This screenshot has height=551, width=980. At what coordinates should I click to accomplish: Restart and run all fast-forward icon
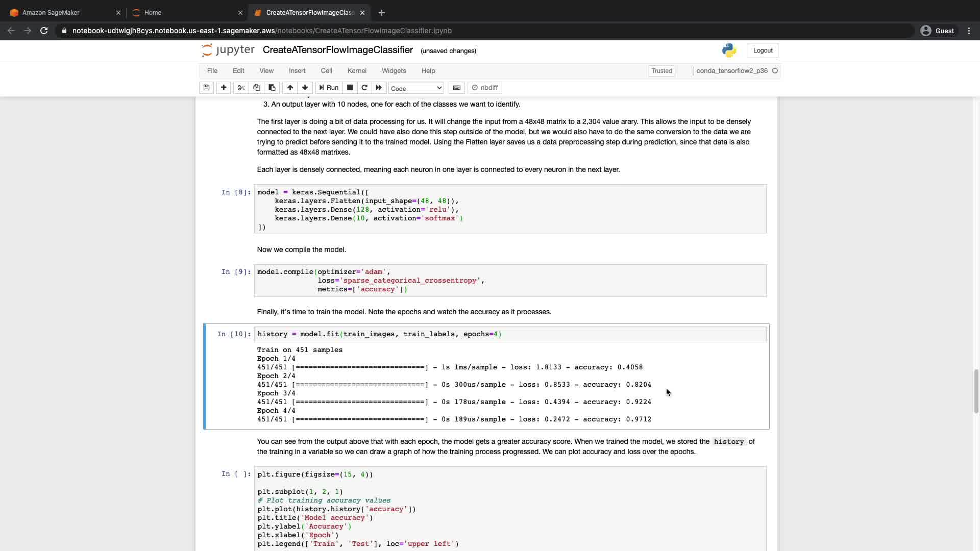(379, 88)
